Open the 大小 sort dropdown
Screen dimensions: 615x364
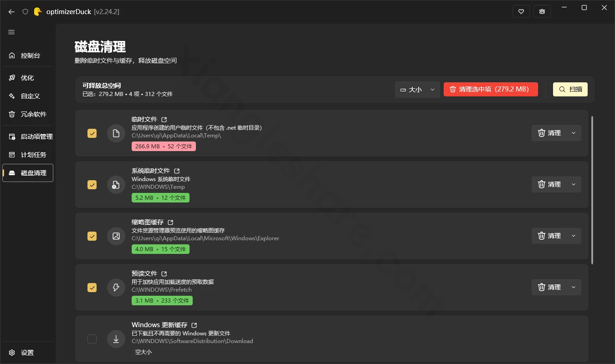[417, 90]
